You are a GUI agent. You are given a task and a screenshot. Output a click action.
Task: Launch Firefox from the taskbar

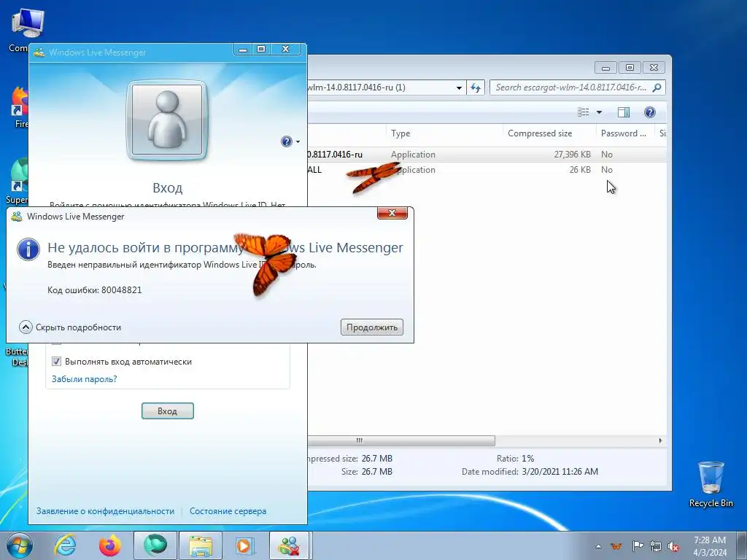tap(110, 545)
